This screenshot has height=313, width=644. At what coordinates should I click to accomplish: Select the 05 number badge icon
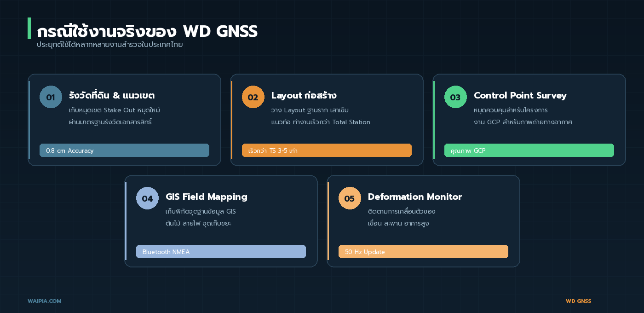(350, 198)
